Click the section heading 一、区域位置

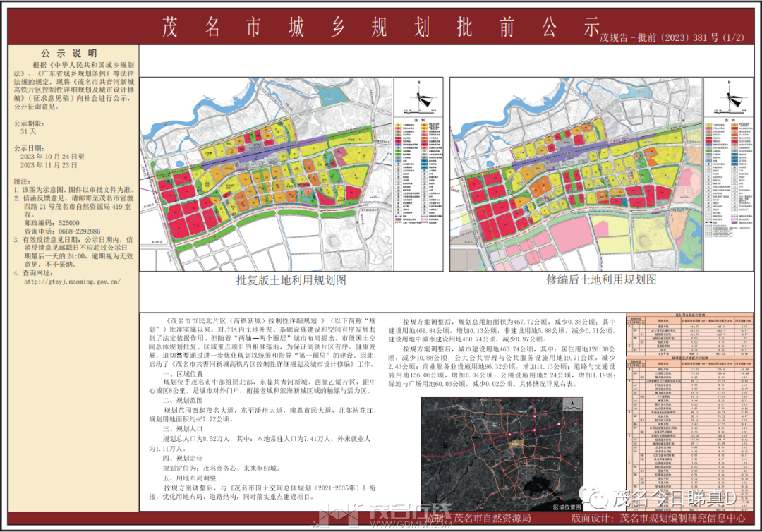click(x=183, y=374)
